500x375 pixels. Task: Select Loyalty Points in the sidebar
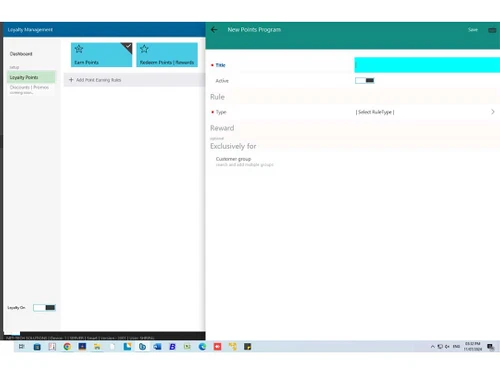(x=31, y=77)
